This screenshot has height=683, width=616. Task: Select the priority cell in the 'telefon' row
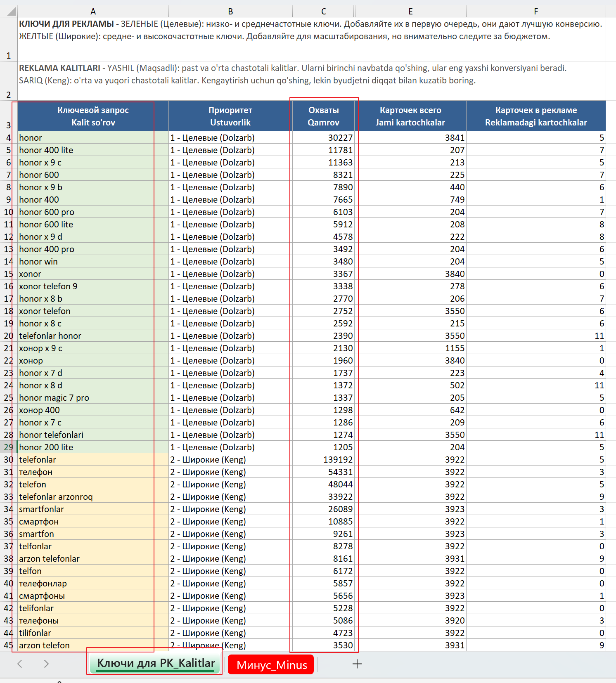pyautogui.click(x=230, y=484)
